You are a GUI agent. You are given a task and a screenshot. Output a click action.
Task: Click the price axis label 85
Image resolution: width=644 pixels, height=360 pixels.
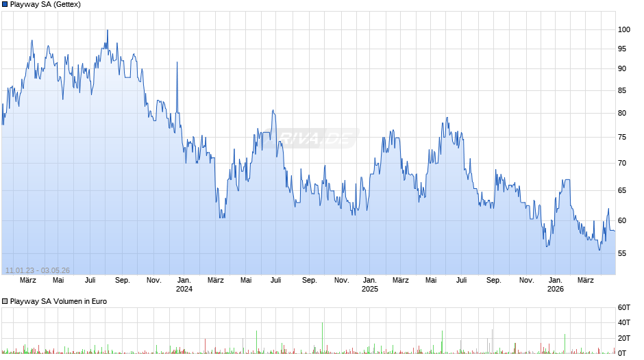[622, 91]
